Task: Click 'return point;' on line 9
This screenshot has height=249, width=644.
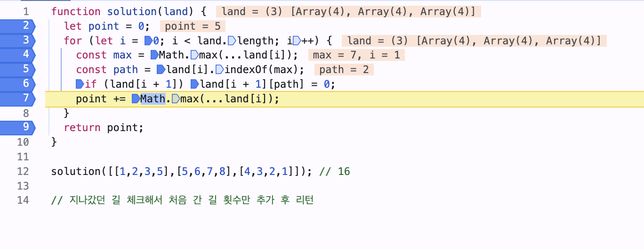Action: pos(104,128)
